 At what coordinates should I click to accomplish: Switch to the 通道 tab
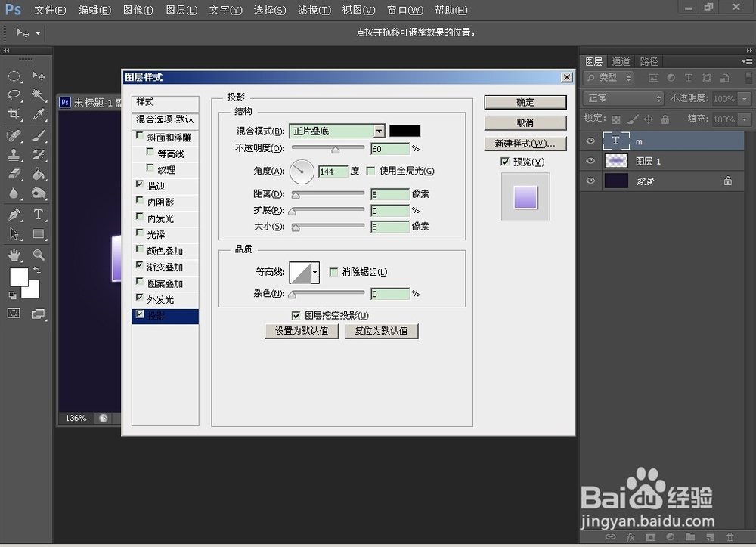coord(621,61)
